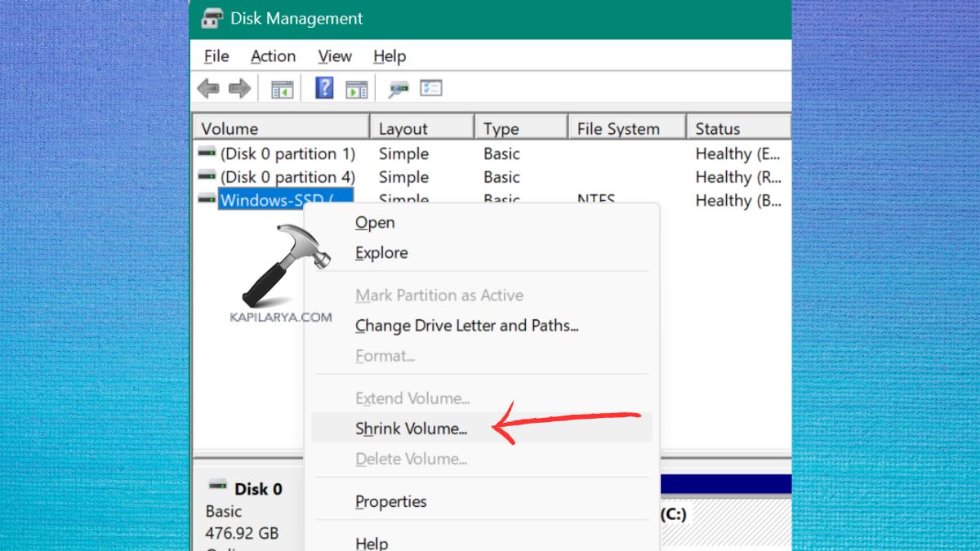Select the highlighted Windows-SSD volume

285,200
